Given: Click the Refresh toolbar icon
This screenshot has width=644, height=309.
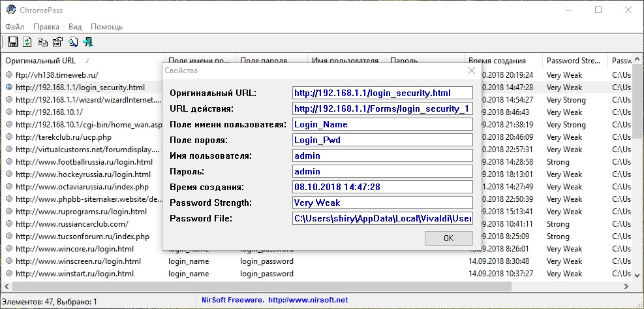Looking at the screenshot, I should [x=27, y=42].
